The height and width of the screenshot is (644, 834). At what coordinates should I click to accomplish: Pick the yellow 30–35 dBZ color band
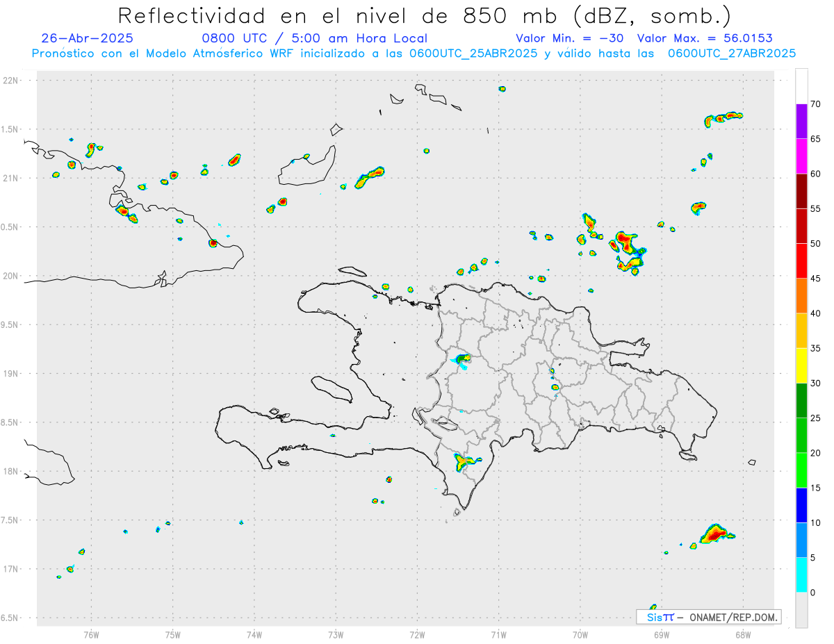801,365
